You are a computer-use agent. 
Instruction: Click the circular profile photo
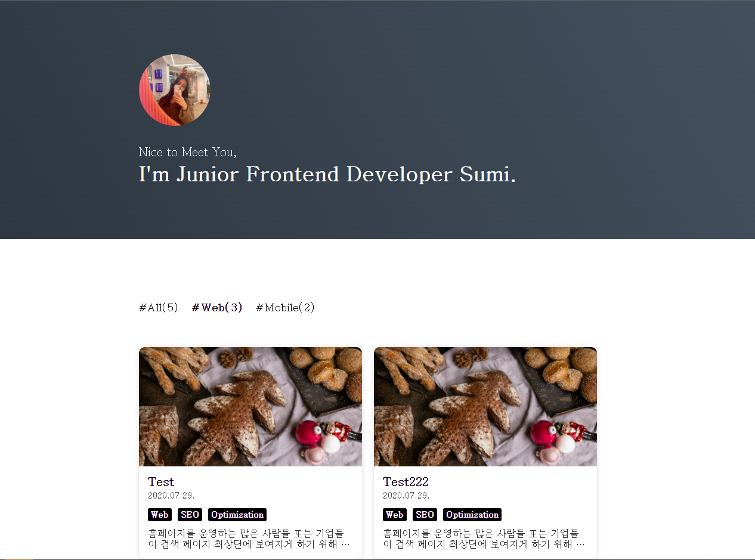pyautogui.click(x=175, y=90)
